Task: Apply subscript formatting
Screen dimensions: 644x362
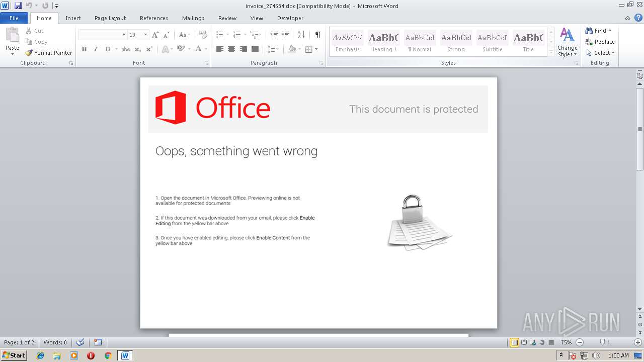Action: click(138, 49)
